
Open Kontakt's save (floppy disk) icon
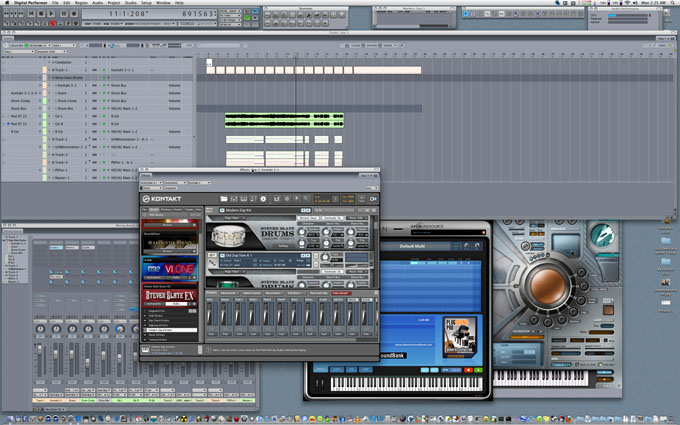click(276, 199)
